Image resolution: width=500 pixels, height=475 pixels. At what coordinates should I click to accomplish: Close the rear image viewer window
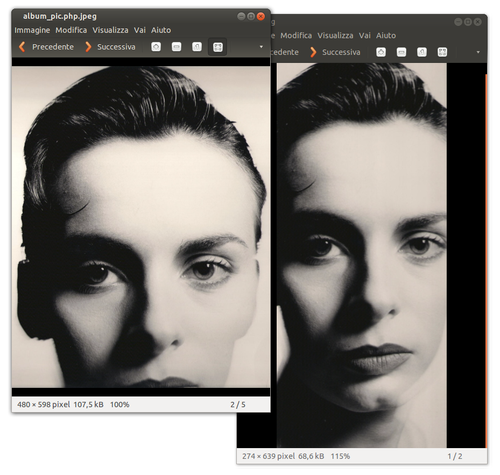(478, 22)
